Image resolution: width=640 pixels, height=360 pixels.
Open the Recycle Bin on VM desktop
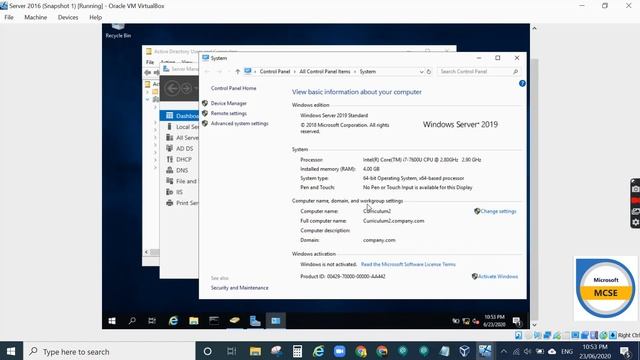[118, 31]
